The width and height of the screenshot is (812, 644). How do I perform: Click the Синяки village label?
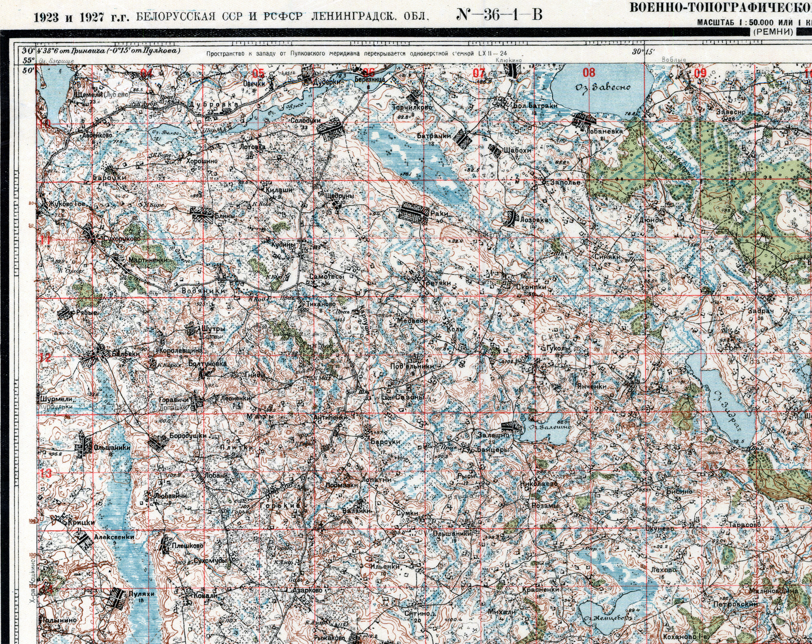[x=607, y=257]
